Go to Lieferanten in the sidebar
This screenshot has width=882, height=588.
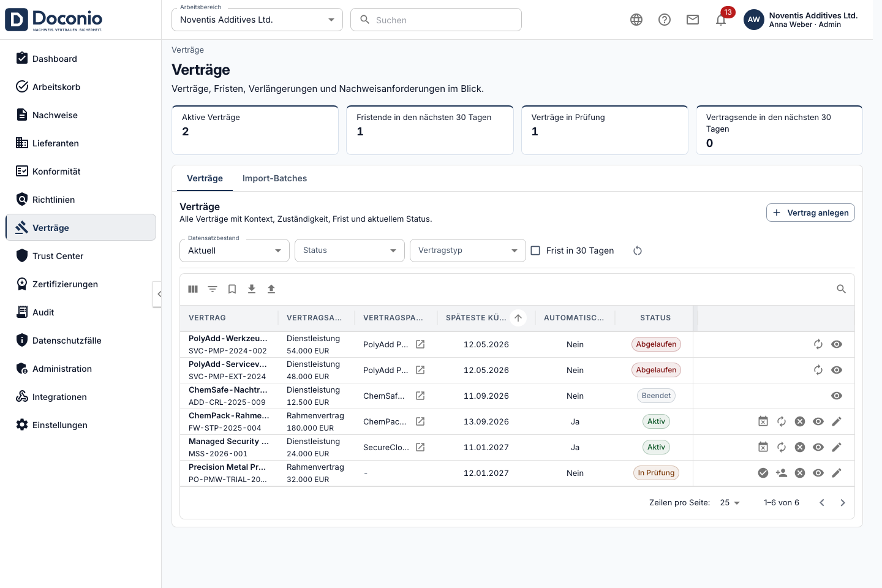coord(81,143)
